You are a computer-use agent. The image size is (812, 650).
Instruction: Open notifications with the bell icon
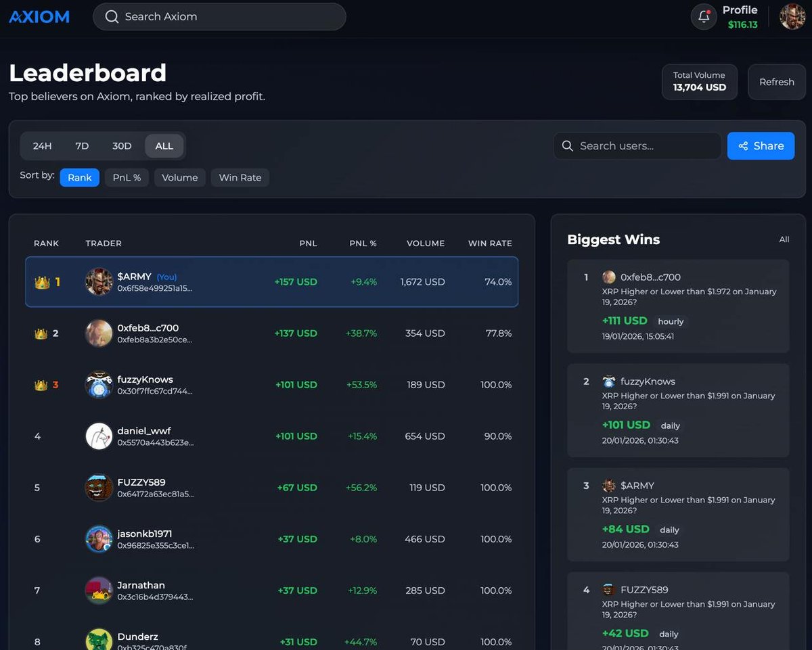[x=703, y=16]
